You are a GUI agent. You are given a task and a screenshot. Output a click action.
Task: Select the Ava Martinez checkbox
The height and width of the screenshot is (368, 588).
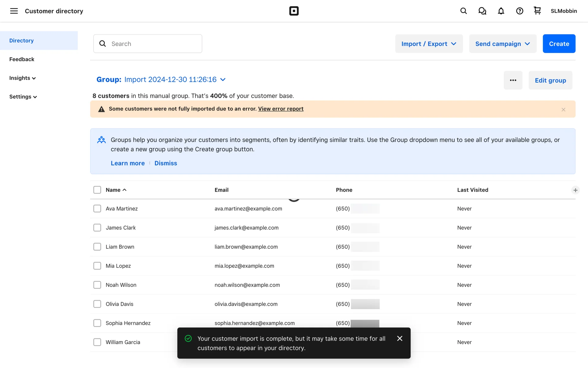[97, 209]
